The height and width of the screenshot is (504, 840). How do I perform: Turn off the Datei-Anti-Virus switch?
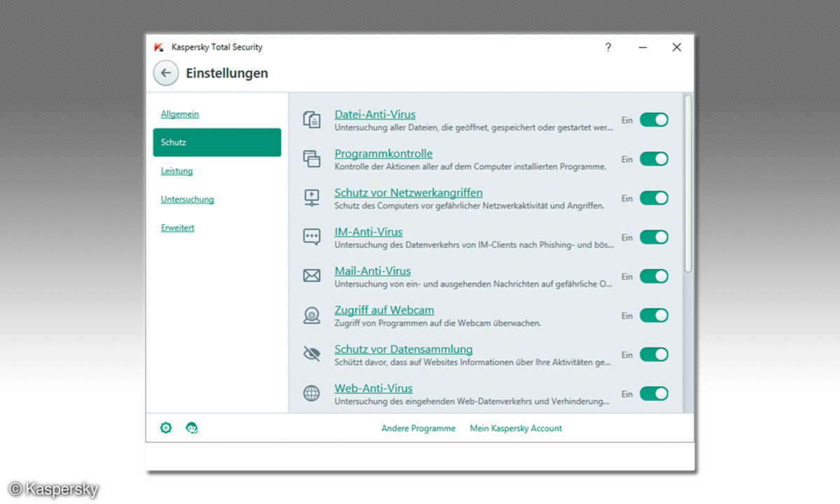click(654, 120)
